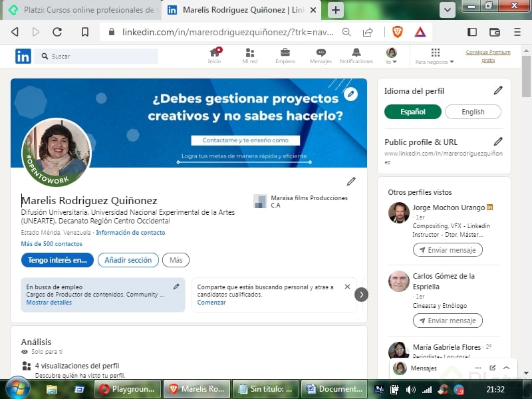Open a new browser tab

pos(336,10)
